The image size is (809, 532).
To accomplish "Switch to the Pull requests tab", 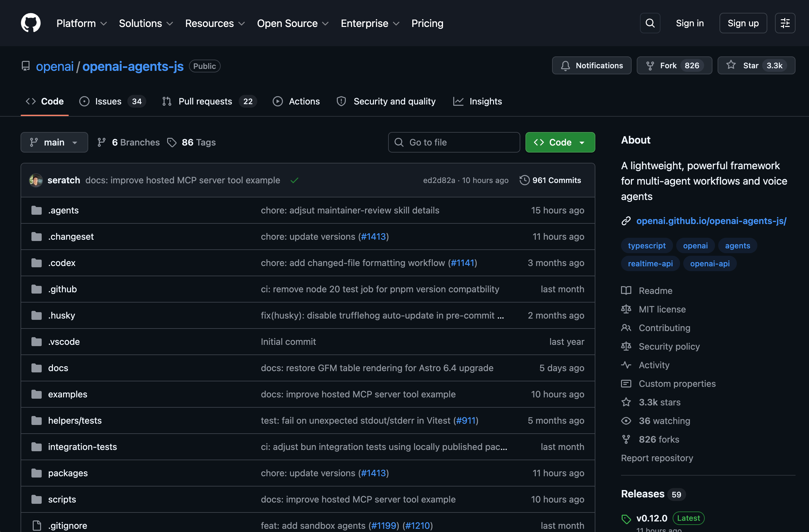I will coord(209,101).
